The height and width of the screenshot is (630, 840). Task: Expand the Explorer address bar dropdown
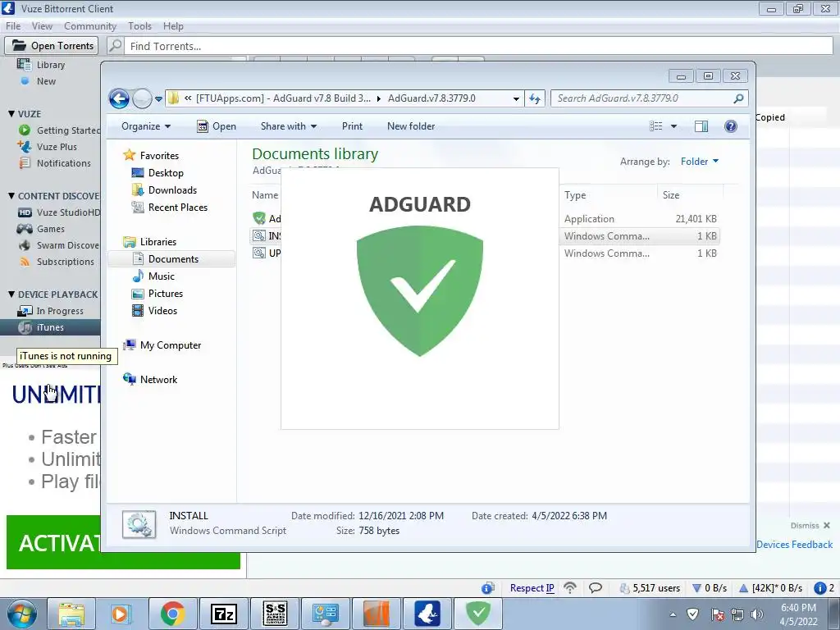pos(516,98)
